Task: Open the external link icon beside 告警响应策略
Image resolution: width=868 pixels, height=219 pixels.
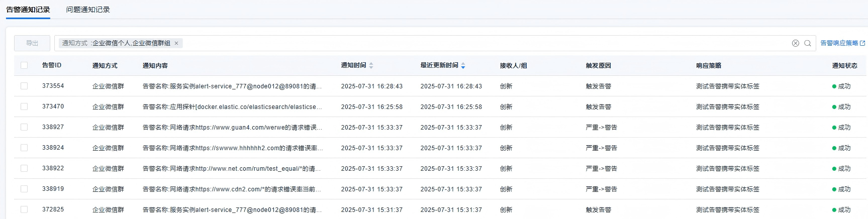Action: tap(862, 43)
